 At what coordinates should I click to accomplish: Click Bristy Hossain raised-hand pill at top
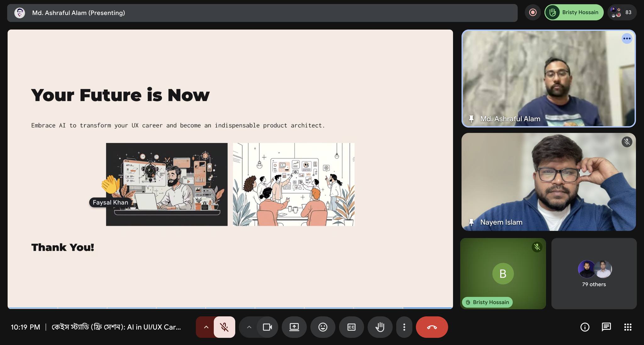[574, 12]
